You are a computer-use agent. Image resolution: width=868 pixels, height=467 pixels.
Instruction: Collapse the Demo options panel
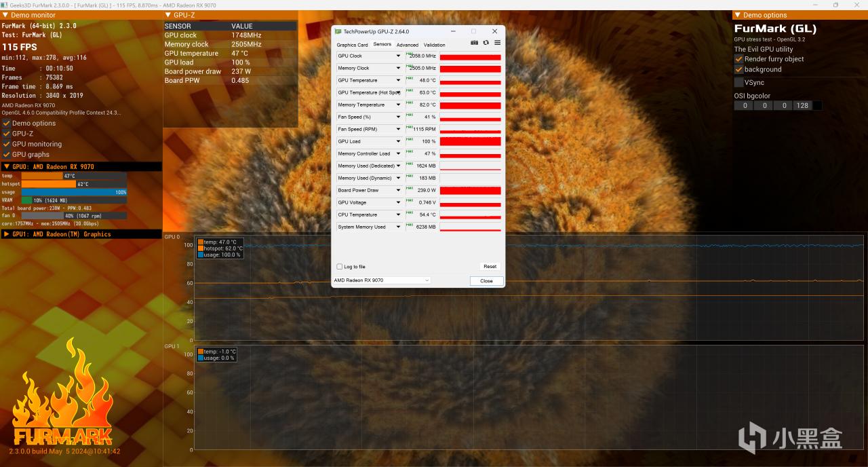(x=737, y=15)
